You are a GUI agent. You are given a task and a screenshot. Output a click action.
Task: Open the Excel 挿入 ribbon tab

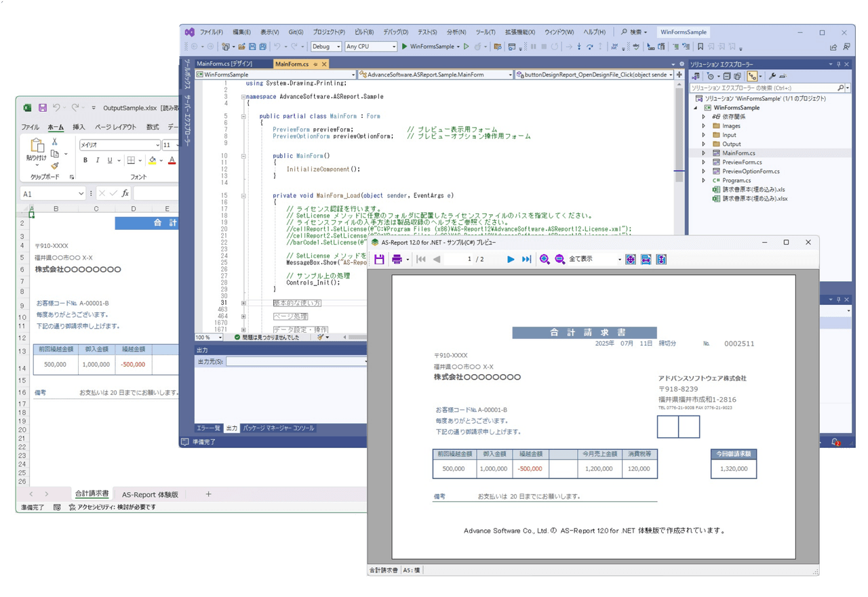coord(79,127)
